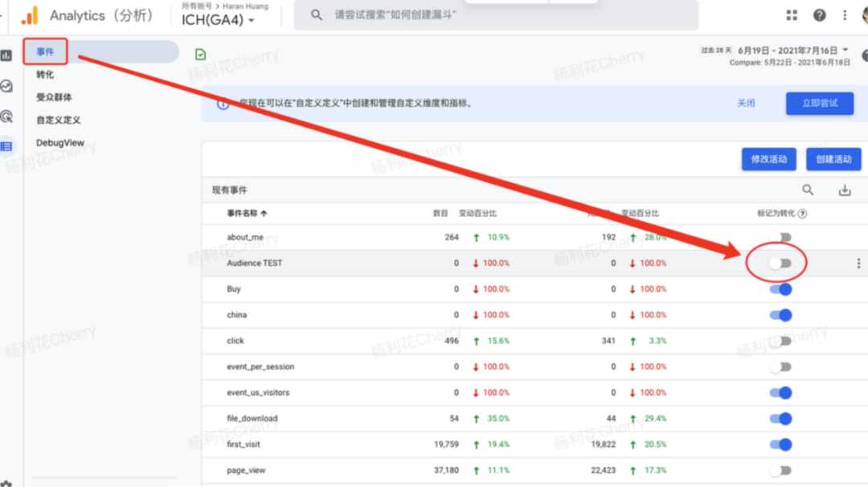
Task: Click the 立即尝试 button
Action: coord(819,104)
